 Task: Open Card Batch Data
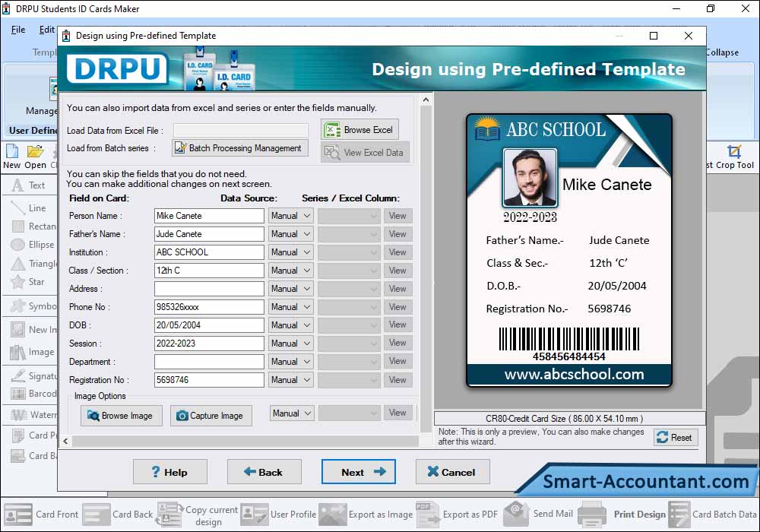(713, 514)
